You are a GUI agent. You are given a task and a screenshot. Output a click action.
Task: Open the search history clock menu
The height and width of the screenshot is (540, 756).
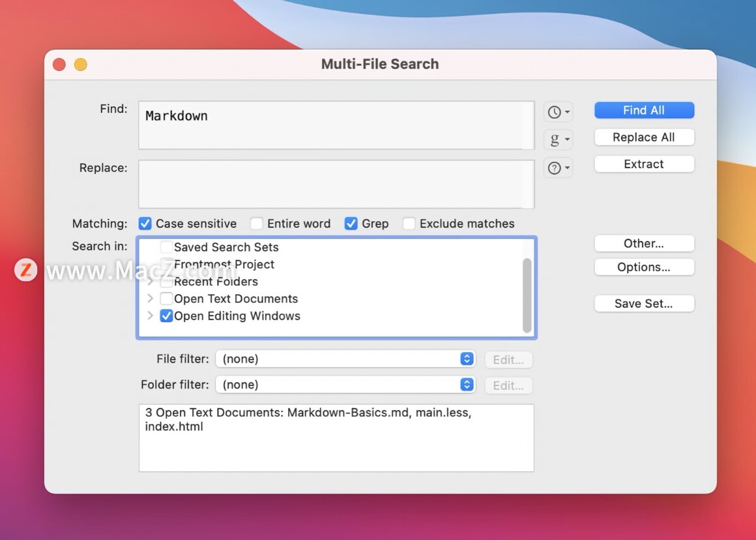pyautogui.click(x=558, y=112)
